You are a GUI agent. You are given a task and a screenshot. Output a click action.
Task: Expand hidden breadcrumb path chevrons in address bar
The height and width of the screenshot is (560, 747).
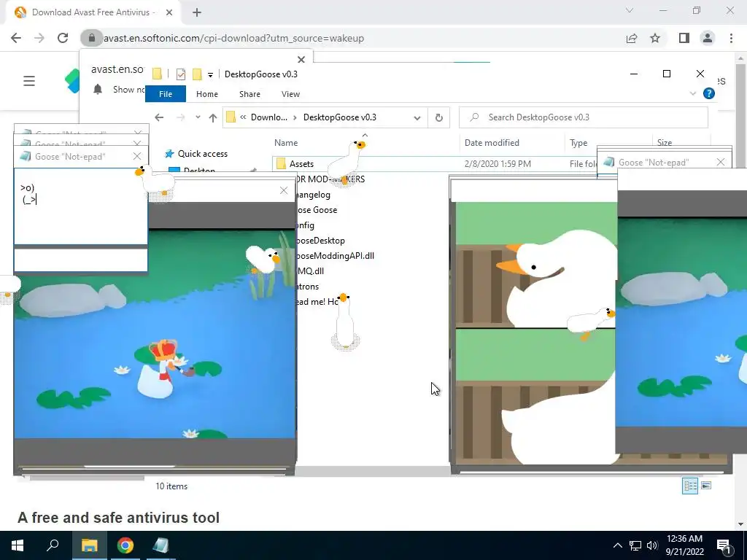pos(243,117)
